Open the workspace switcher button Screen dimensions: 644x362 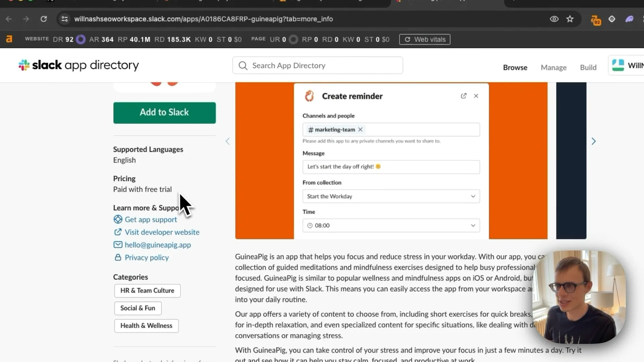point(626,65)
